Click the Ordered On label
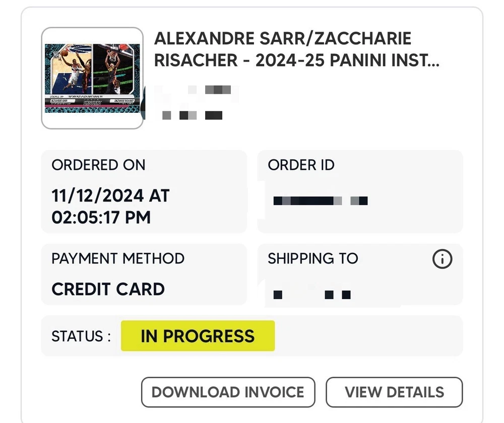The height and width of the screenshot is (423, 504). pos(98,165)
